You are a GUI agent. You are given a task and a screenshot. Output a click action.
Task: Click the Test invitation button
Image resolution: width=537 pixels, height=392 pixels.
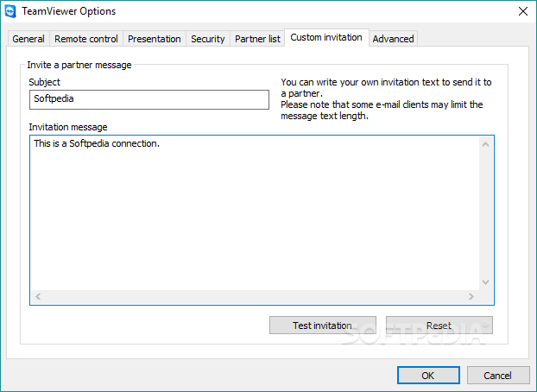click(323, 326)
